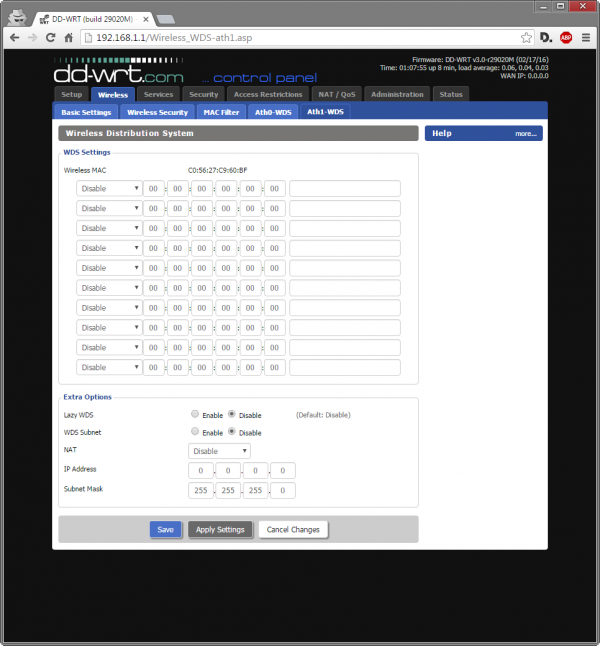Go to browser home page icon
The width and height of the screenshot is (600, 646).
click(69, 37)
